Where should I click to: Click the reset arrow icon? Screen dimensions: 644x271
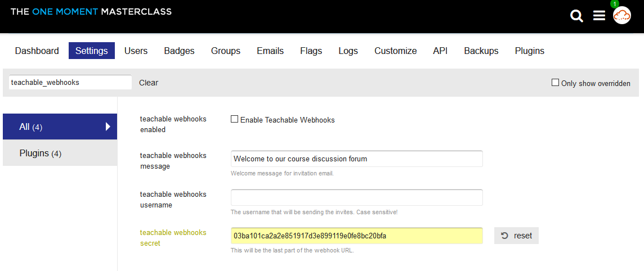point(505,236)
